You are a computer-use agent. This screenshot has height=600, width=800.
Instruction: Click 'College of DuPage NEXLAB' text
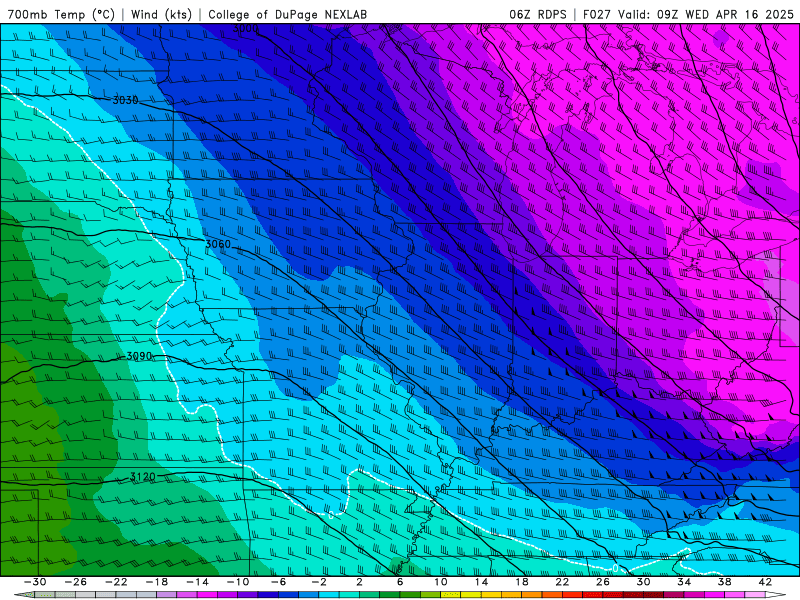point(287,14)
